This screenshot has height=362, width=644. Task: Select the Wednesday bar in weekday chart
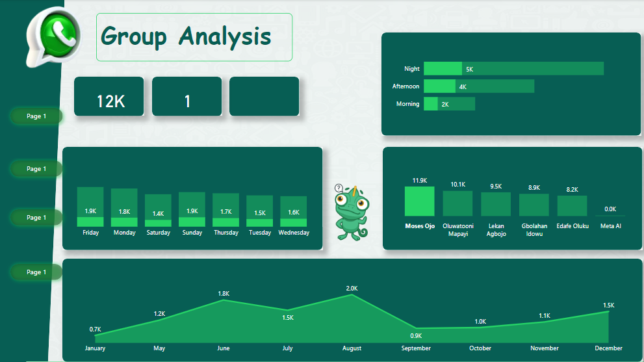pos(293,211)
